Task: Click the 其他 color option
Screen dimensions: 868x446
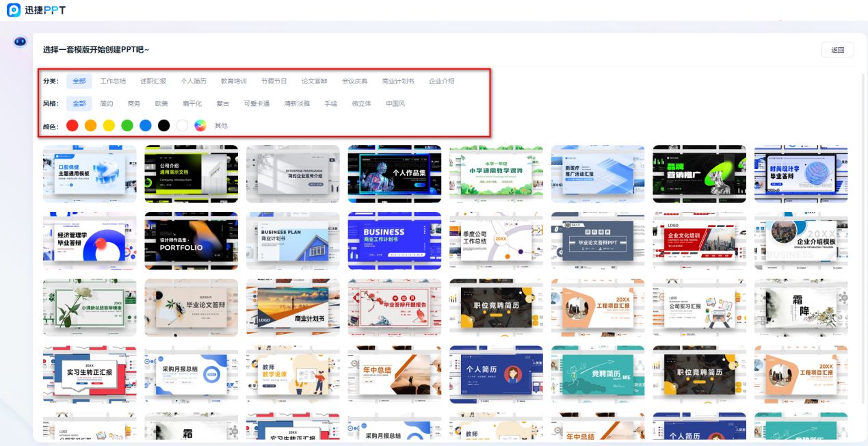Action: [221, 125]
